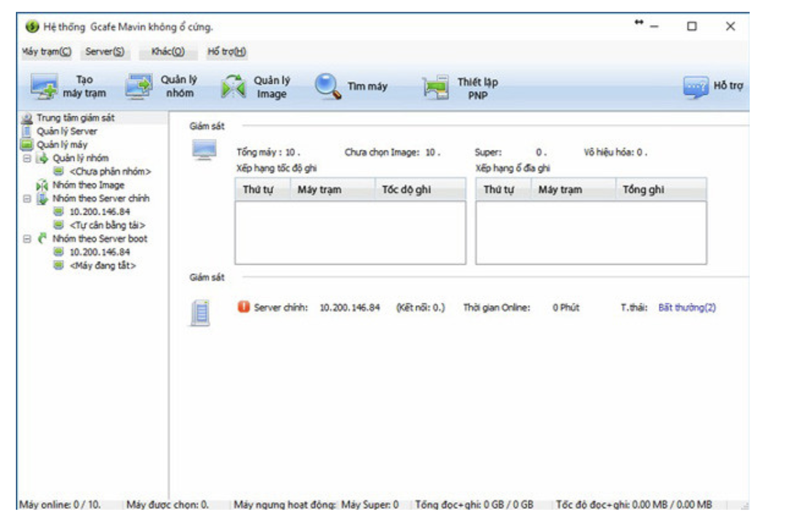The height and width of the screenshot is (532, 801).
Task: Click the Máy Super: 0 status text
Action: pos(370,505)
